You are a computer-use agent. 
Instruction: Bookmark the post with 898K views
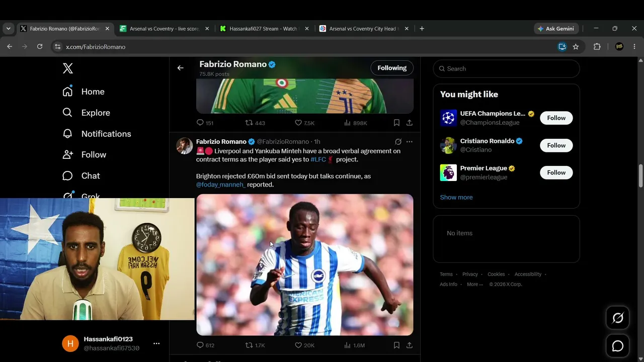click(x=396, y=123)
